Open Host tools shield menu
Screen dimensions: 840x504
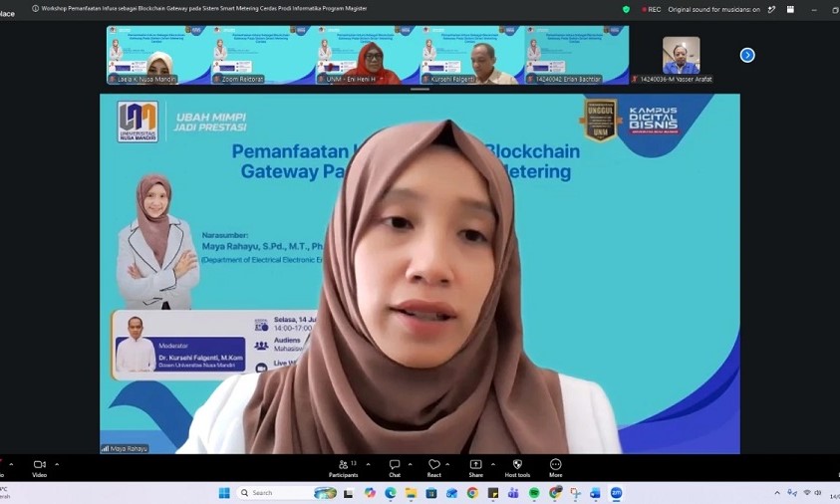click(x=517, y=467)
